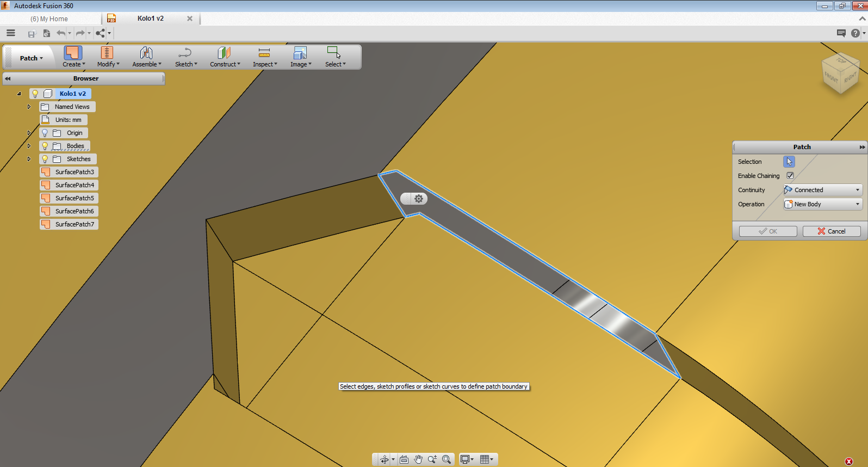Click the ViewCube in the viewport corner

[840, 75]
